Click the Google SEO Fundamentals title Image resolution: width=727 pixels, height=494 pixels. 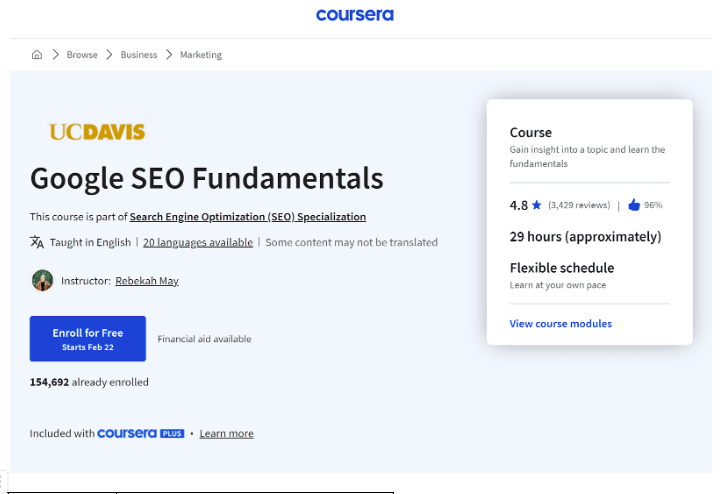point(207,179)
